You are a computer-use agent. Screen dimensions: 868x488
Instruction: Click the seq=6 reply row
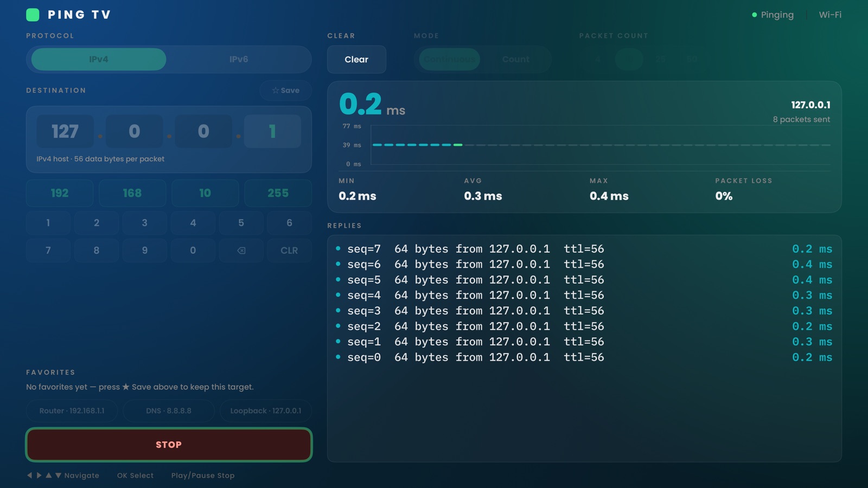tap(584, 265)
